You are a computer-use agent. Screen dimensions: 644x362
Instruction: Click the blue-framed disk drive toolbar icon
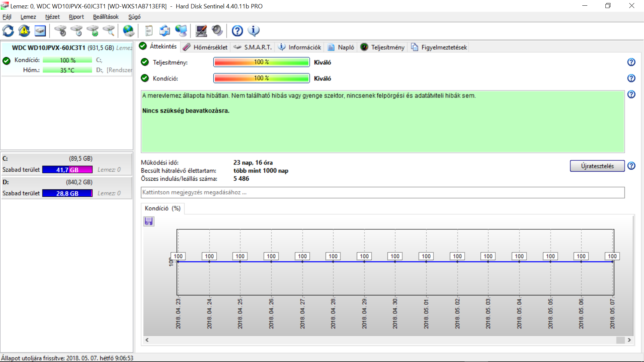point(40,31)
